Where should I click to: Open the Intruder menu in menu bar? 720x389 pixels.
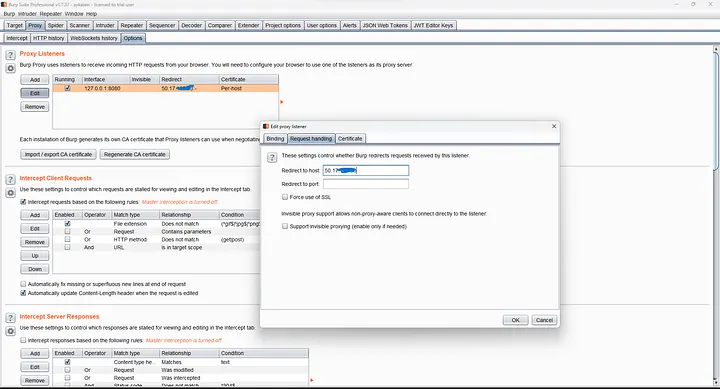tap(27, 14)
